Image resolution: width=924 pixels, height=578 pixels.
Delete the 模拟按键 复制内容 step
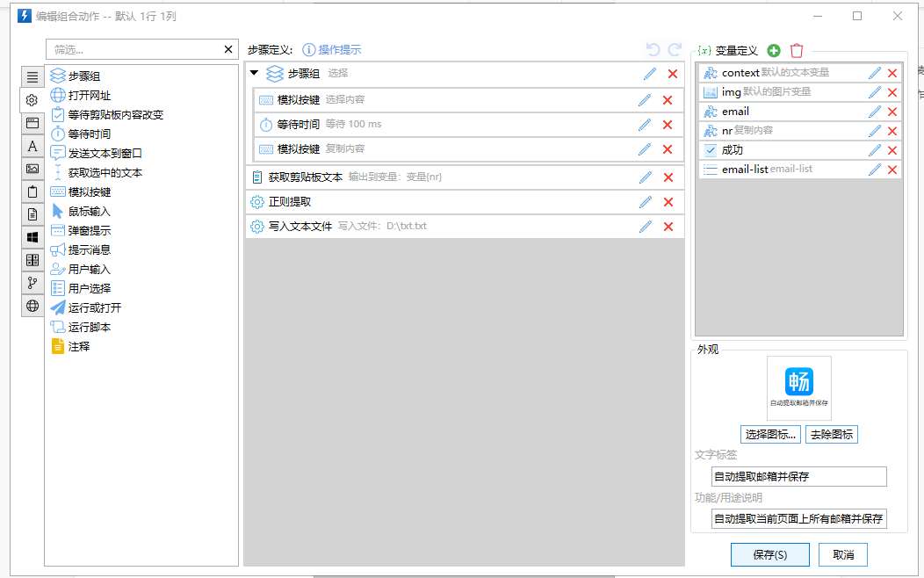667,149
